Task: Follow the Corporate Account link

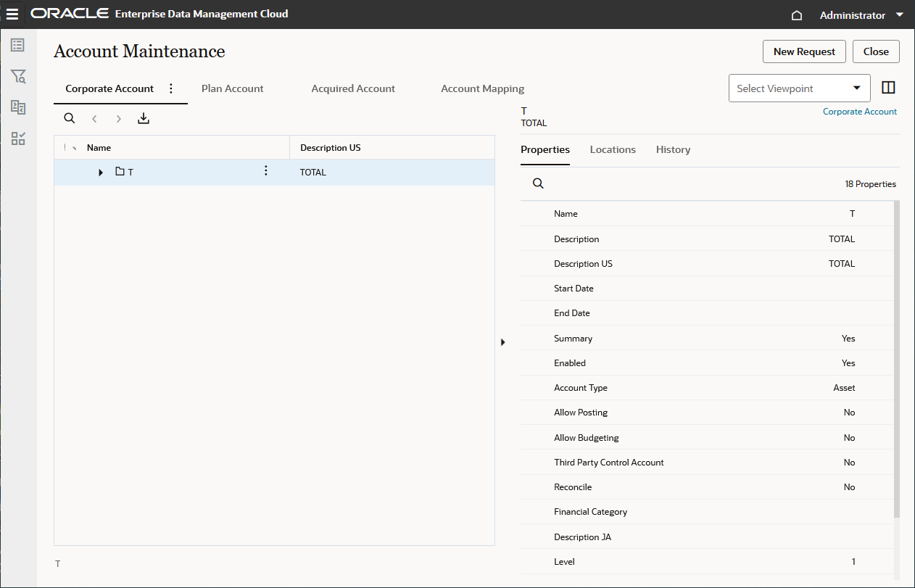Action: pos(859,112)
